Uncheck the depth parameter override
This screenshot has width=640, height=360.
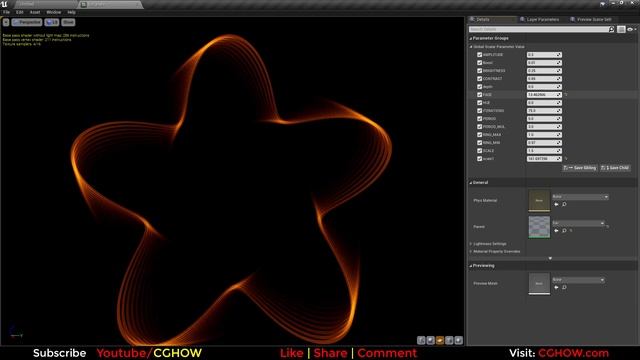pyautogui.click(x=480, y=87)
